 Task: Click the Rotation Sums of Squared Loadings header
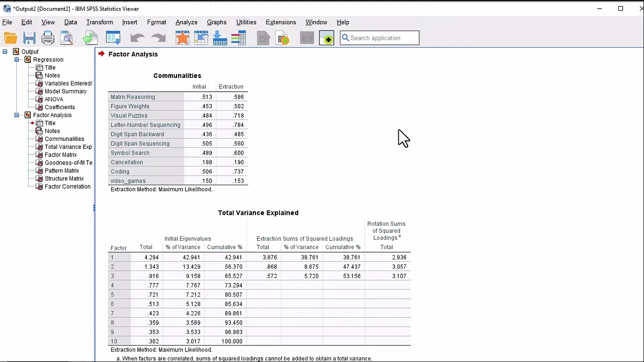(x=386, y=231)
